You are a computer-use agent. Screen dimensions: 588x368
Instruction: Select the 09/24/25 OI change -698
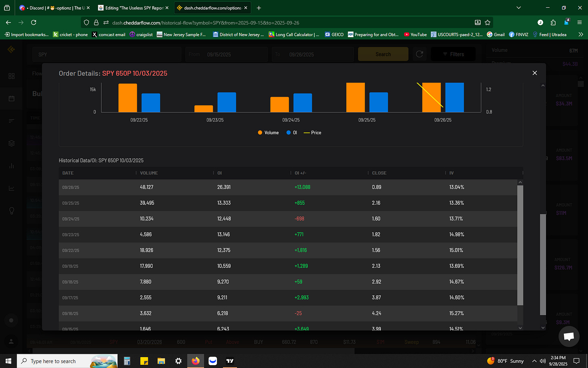click(x=300, y=219)
